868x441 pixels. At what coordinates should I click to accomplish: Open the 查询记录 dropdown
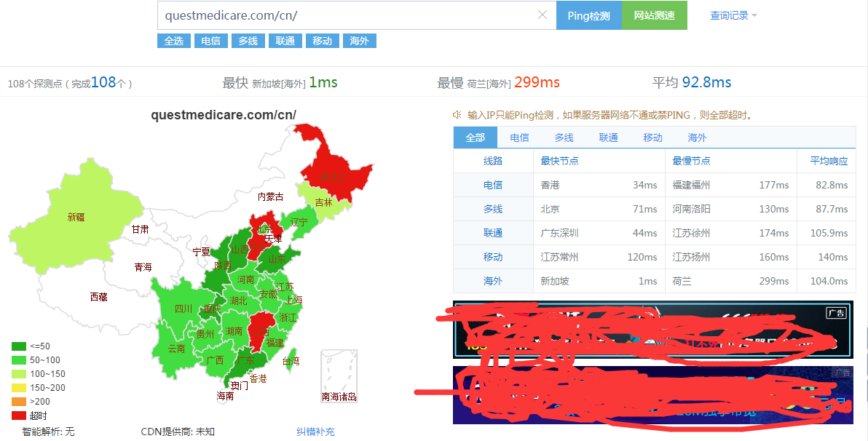pyautogui.click(x=727, y=15)
